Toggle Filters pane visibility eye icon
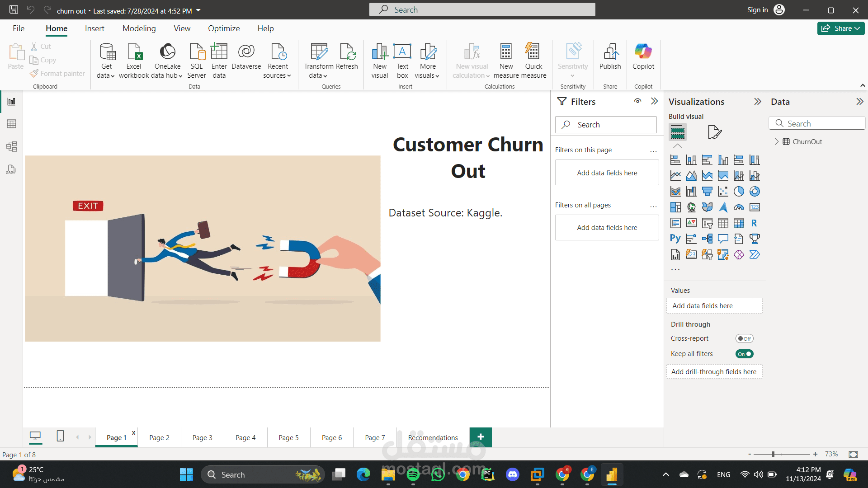The image size is (868, 488). click(x=637, y=101)
